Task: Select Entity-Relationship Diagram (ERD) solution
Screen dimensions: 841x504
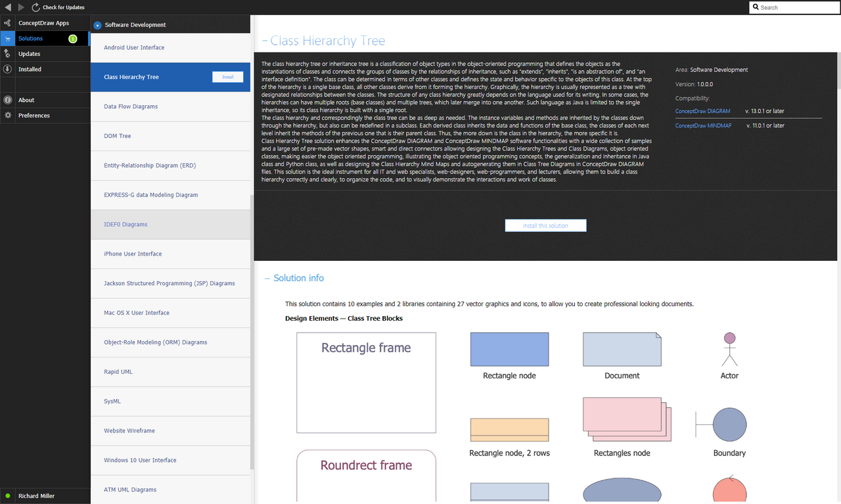Action: [x=170, y=166]
